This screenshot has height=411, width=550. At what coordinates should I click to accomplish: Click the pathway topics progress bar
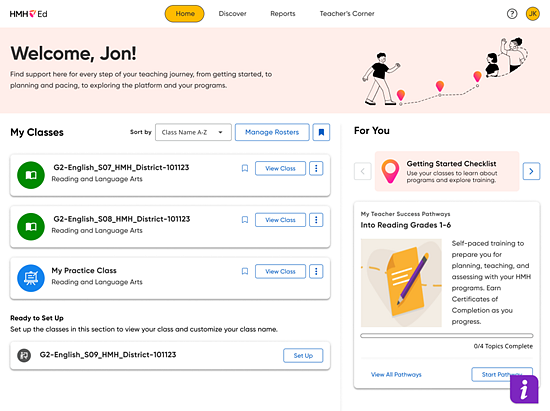pyautogui.click(x=447, y=336)
